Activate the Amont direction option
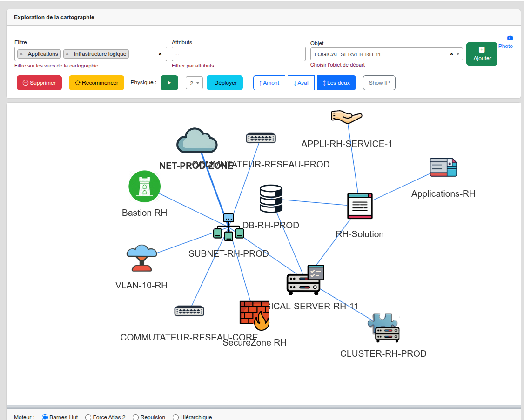Screen dimensions: 524x420 point(269,83)
